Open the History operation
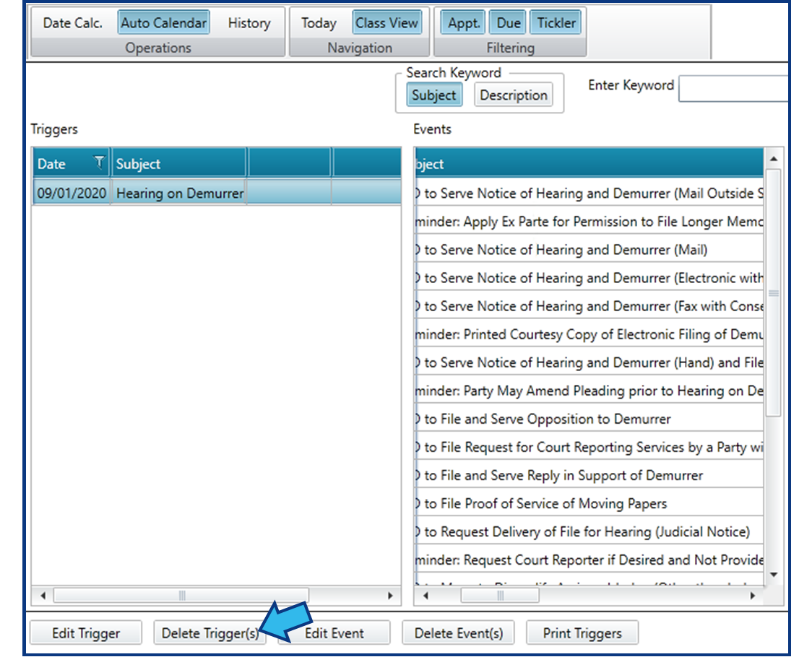 coord(249,23)
